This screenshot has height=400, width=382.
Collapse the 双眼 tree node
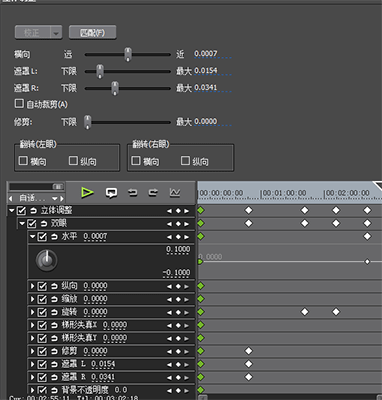point(22,223)
